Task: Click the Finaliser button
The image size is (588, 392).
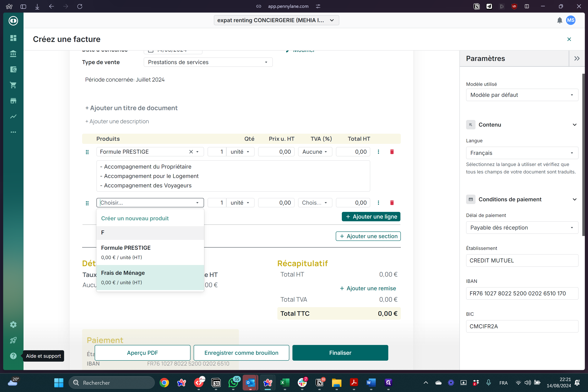Action: 340,353
